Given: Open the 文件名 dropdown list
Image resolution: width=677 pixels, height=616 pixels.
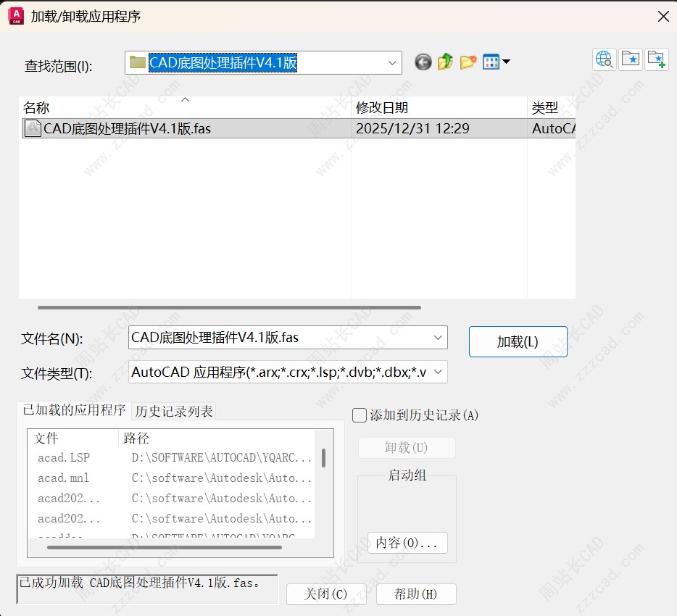Looking at the screenshot, I should coord(438,338).
